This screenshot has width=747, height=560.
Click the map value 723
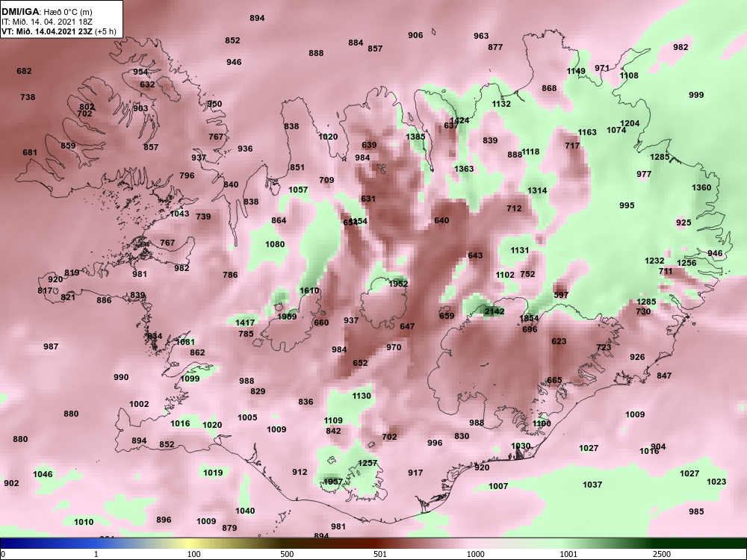pos(604,347)
